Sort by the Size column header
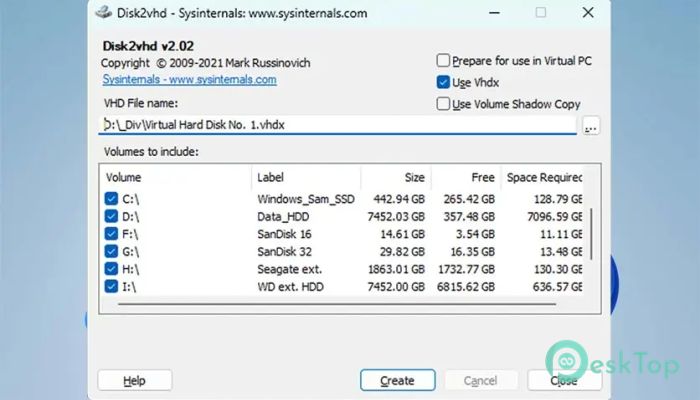This screenshot has width=700, height=400. [x=396, y=177]
